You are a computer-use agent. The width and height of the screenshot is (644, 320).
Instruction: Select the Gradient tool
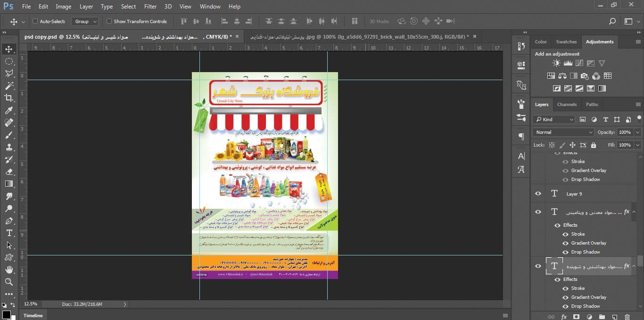pyautogui.click(x=9, y=184)
